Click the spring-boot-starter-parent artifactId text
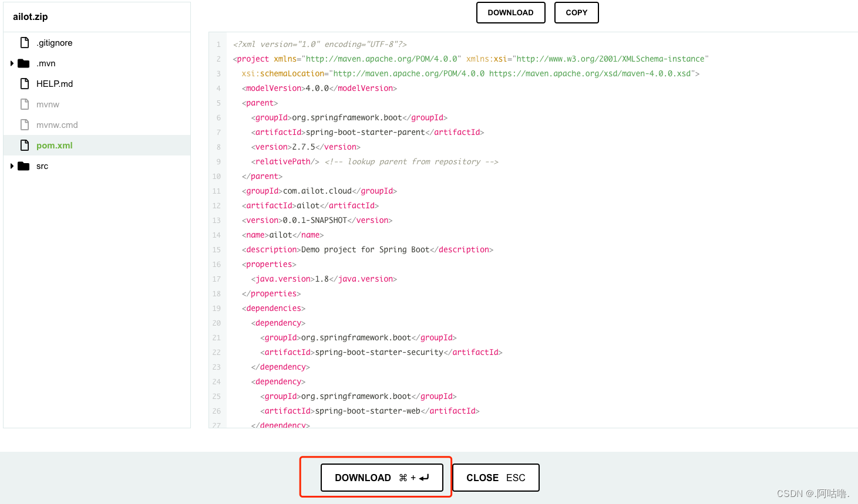The height and width of the screenshot is (504, 858). tap(365, 132)
